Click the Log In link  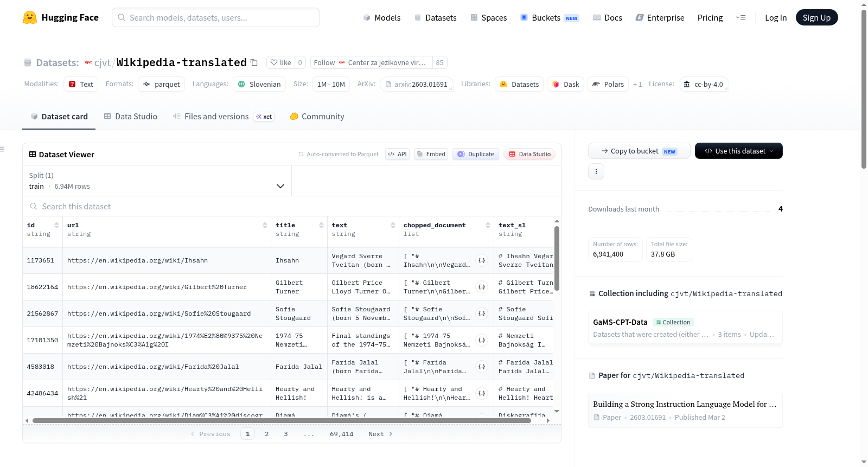tap(776, 17)
